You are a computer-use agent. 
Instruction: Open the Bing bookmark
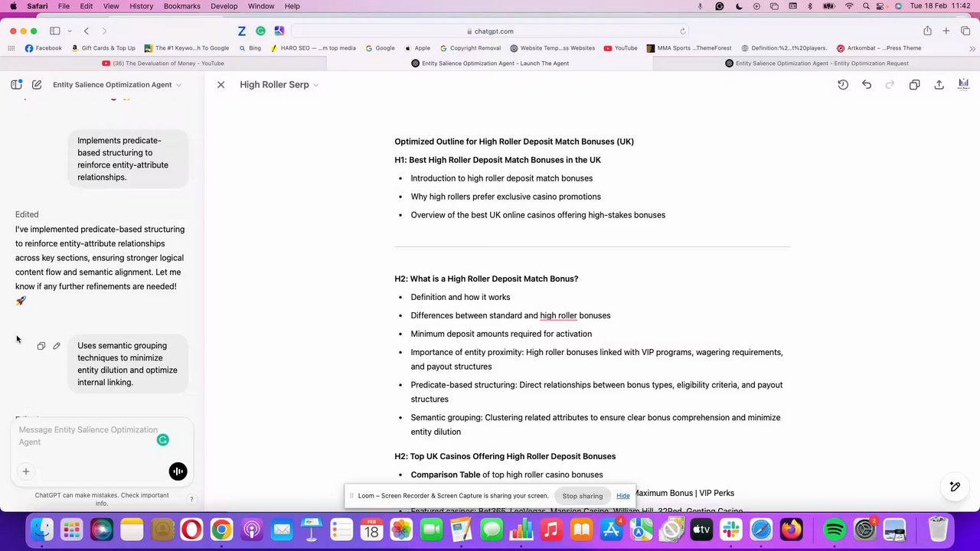point(250,48)
